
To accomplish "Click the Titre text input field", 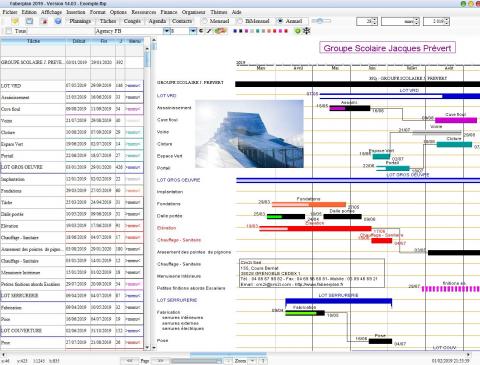I will point(60,31).
